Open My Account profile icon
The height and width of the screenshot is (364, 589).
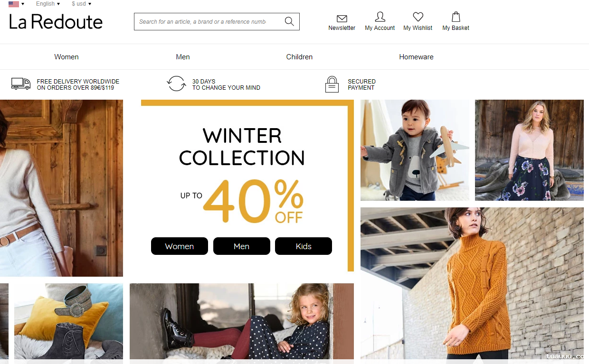pyautogui.click(x=380, y=17)
